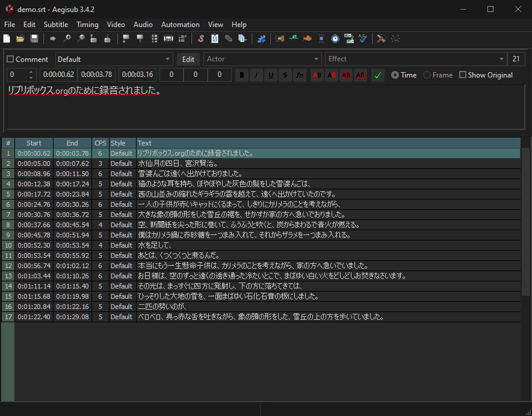
Task: Open the Timing Post-Processor clock icon
Action: click(x=335, y=38)
